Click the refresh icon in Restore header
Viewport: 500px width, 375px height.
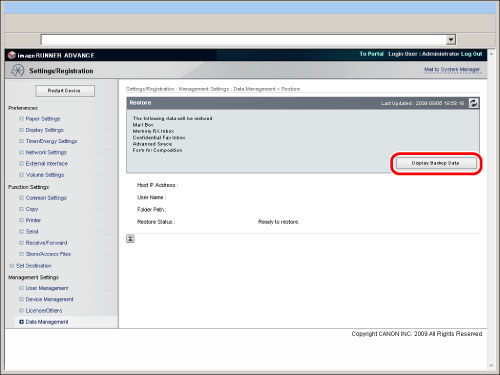[473, 103]
